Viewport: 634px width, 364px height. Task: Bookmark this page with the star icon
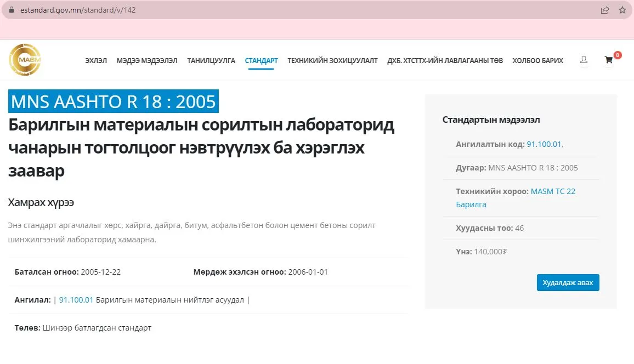point(622,10)
